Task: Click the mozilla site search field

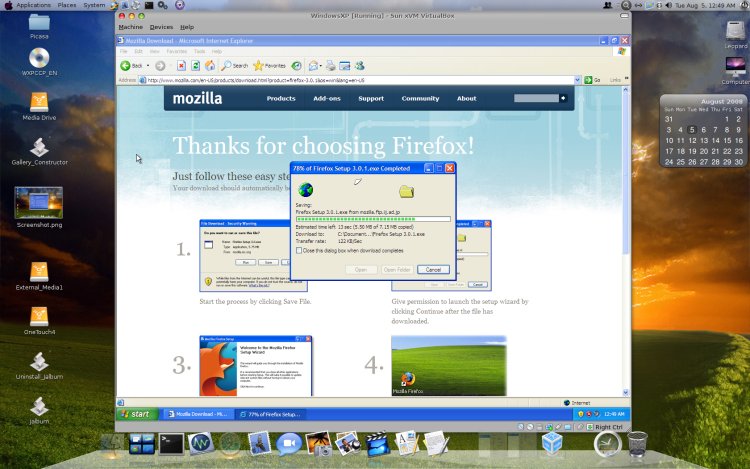Action: pyautogui.click(x=536, y=98)
